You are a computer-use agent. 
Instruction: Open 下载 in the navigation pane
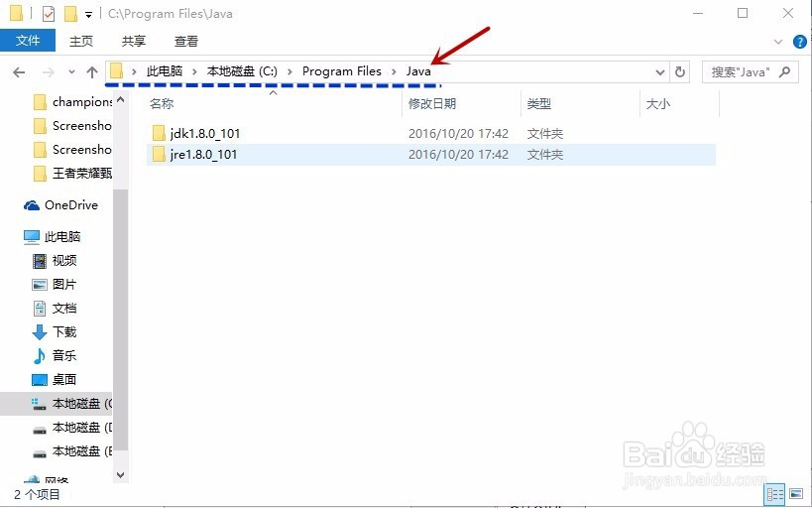point(64,331)
